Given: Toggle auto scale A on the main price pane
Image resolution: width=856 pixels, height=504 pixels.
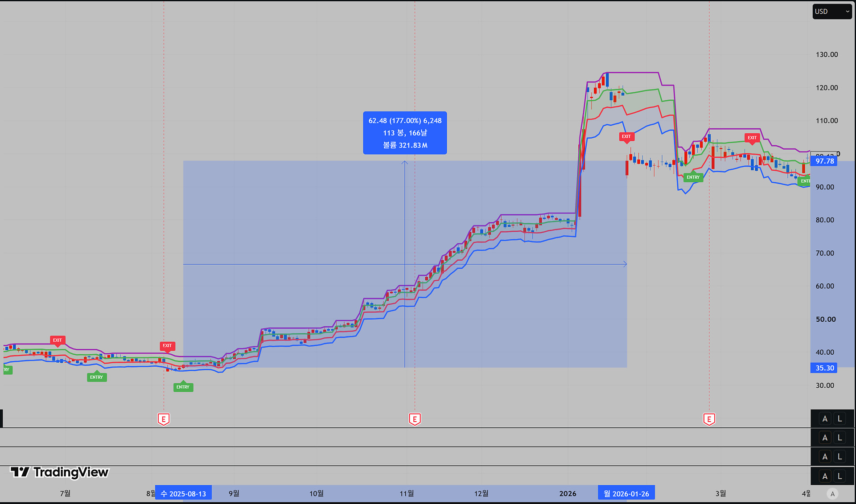Looking at the screenshot, I should click(825, 419).
